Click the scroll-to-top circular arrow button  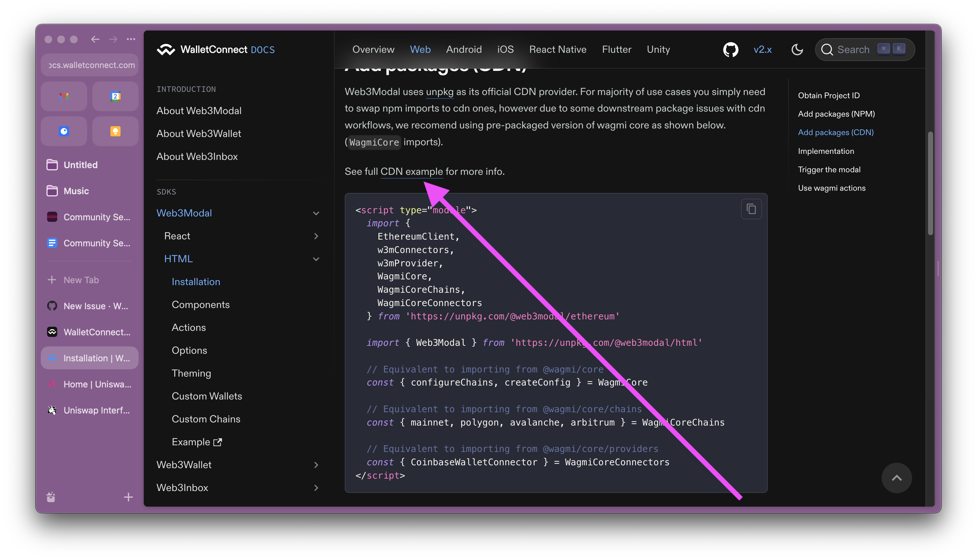click(x=897, y=478)
